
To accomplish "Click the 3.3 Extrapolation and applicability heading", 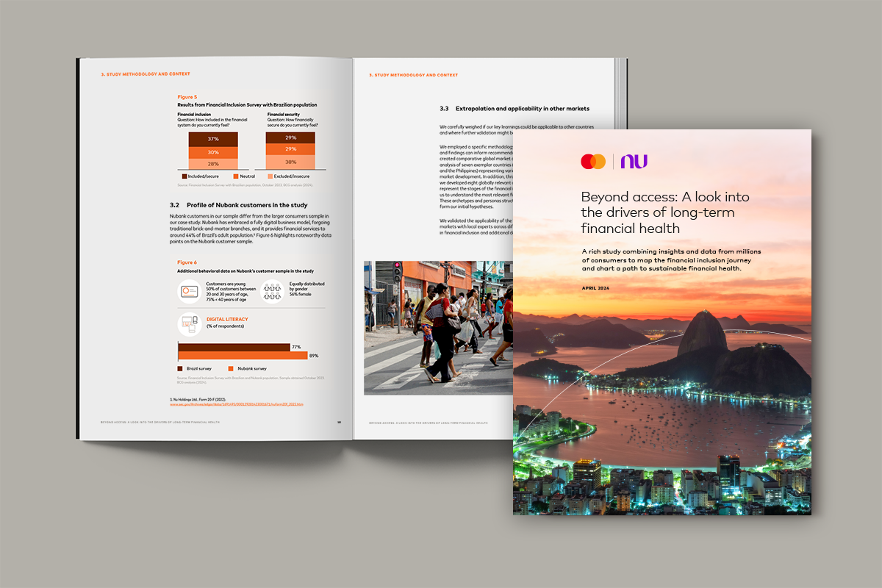I will click(x=514, y=109).
